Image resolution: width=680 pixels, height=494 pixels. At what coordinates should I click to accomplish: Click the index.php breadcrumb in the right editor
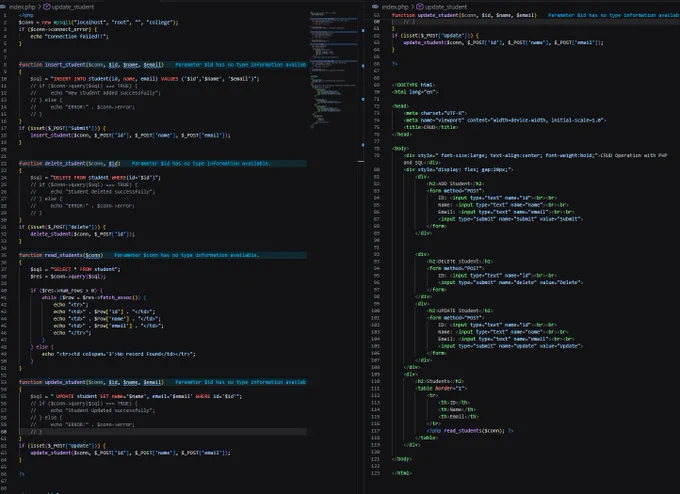coord(395,7)
